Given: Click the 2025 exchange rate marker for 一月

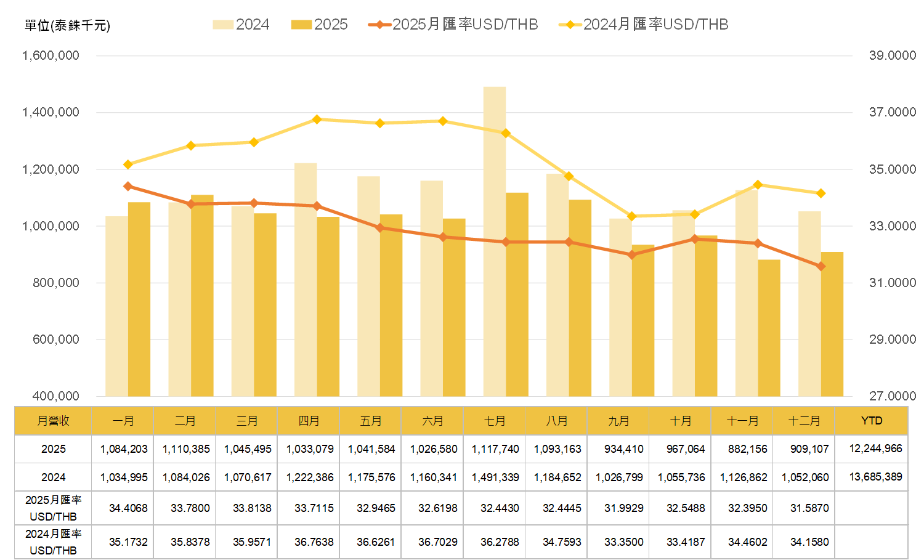Looking at the screenshot, I should [128, 186].
